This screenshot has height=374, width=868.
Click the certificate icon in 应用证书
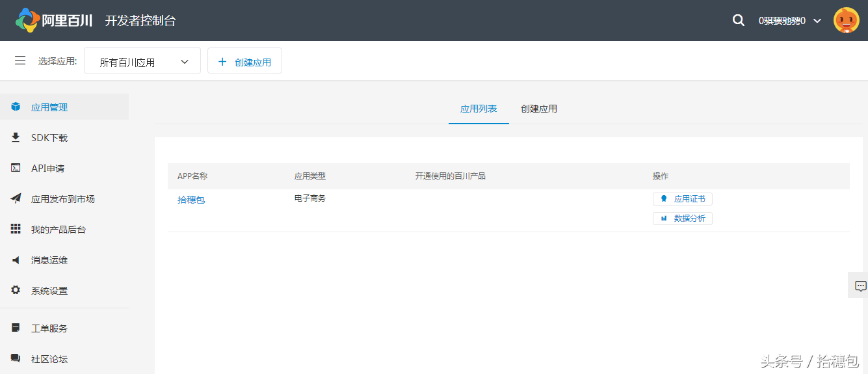click(664, 199)
